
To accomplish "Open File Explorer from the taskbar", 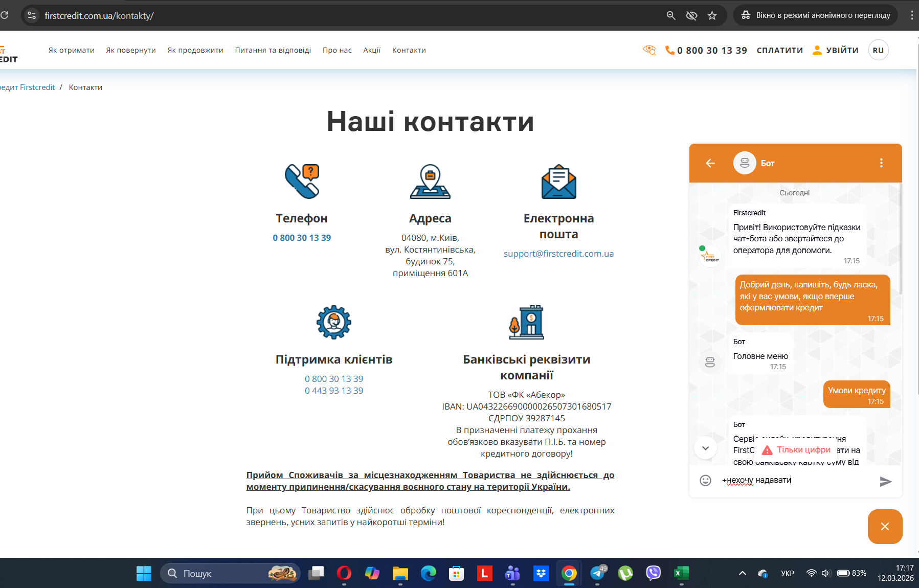I will coord(400,573).
